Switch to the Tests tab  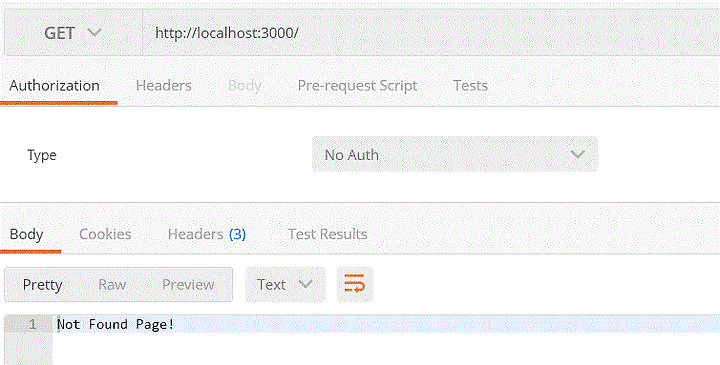pos(470,86)
